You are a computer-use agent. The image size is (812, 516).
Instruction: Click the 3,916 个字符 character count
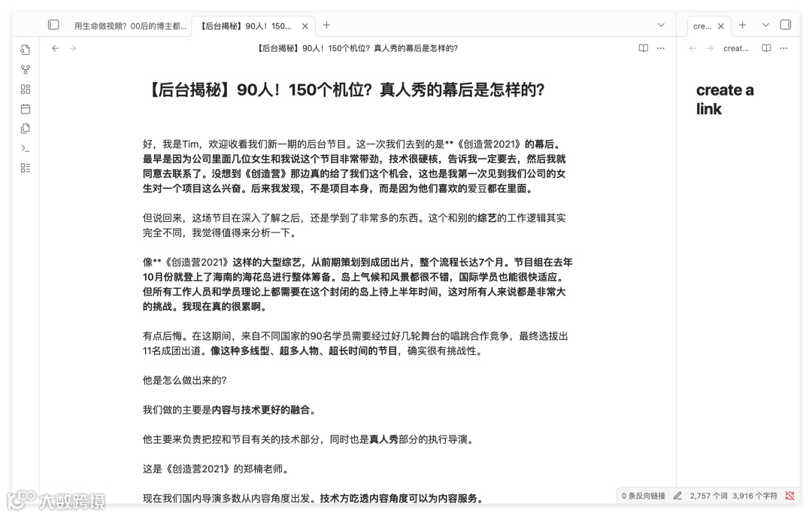point(755,496)
